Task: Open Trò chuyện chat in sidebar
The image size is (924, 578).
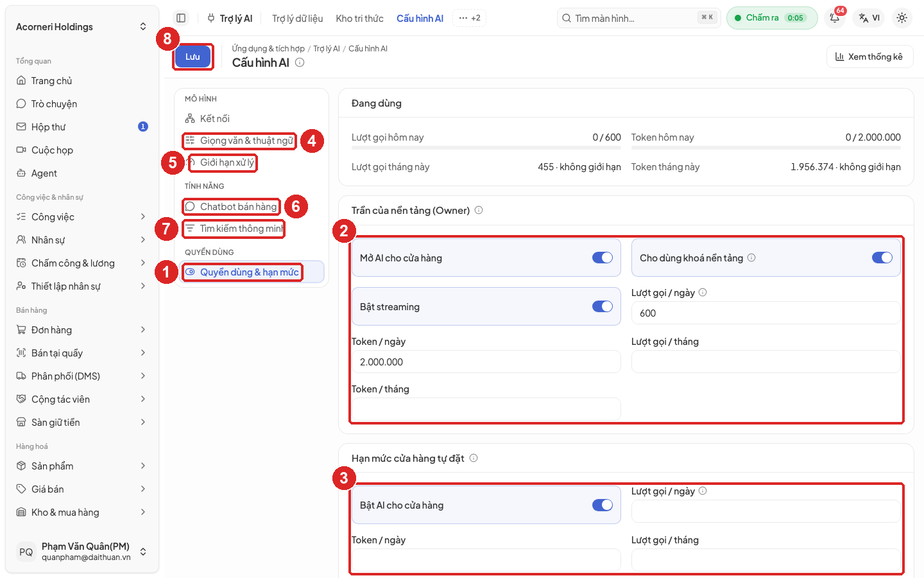Action: [82, 104]
